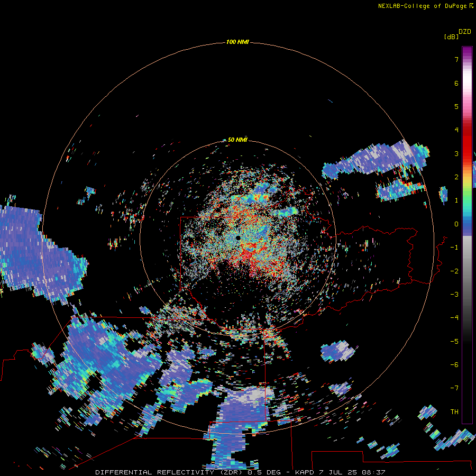Click the -3 tick label on color scale
Viewport: 476px width, 476px height.
(454, 295)
